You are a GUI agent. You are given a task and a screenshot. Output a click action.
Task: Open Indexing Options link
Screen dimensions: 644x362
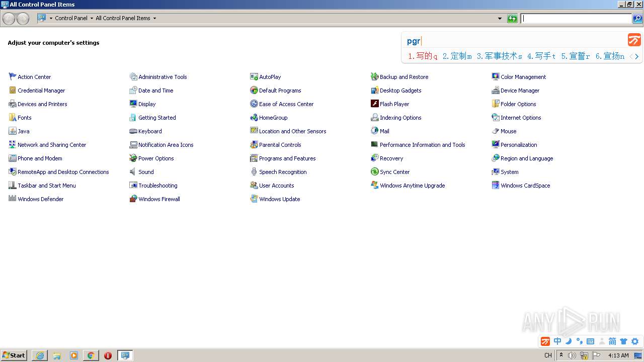click(400, 118)
